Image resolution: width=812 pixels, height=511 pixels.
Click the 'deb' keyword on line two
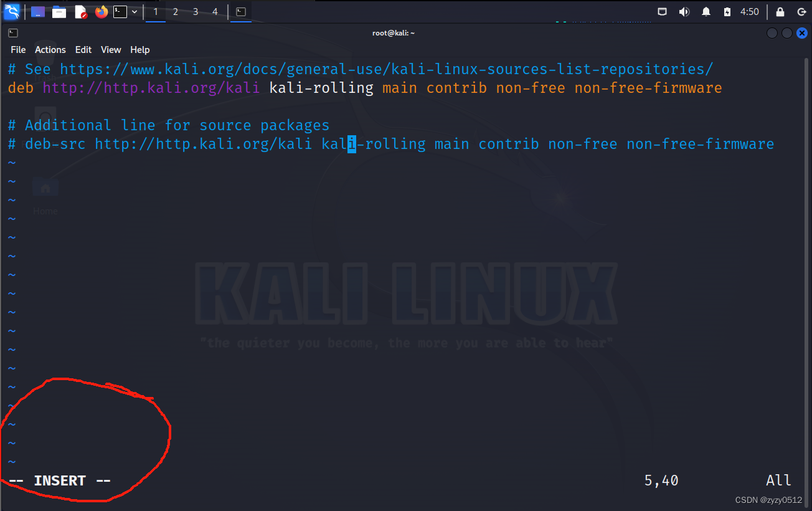point(21,88)
